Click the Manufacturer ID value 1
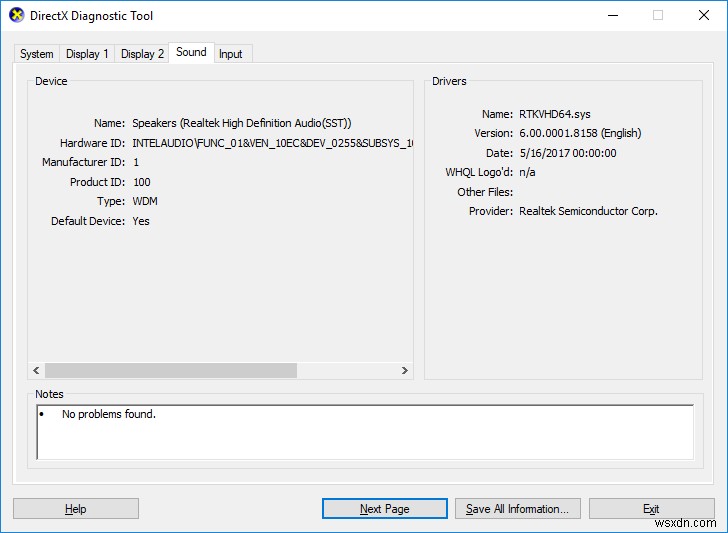728x533 pixels. click(136, 162)
